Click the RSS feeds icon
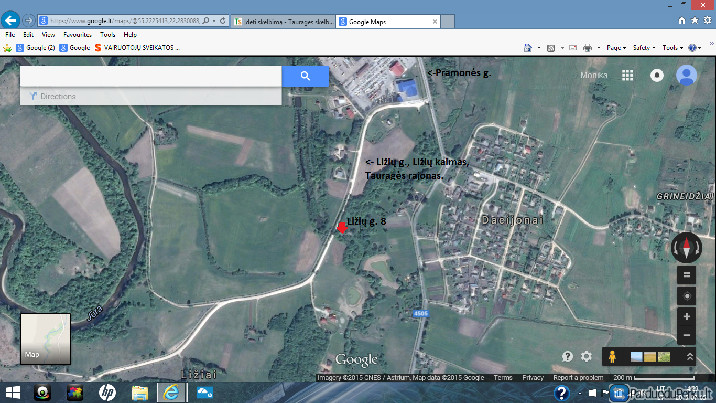The width and height of the screenshot is (716, 403). (x=551, y=47)
